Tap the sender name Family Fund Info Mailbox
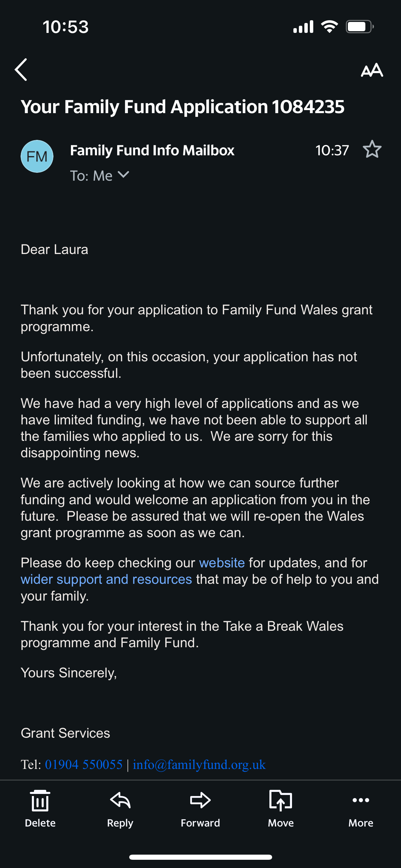The image size is (401, 868). coord(152,150)
